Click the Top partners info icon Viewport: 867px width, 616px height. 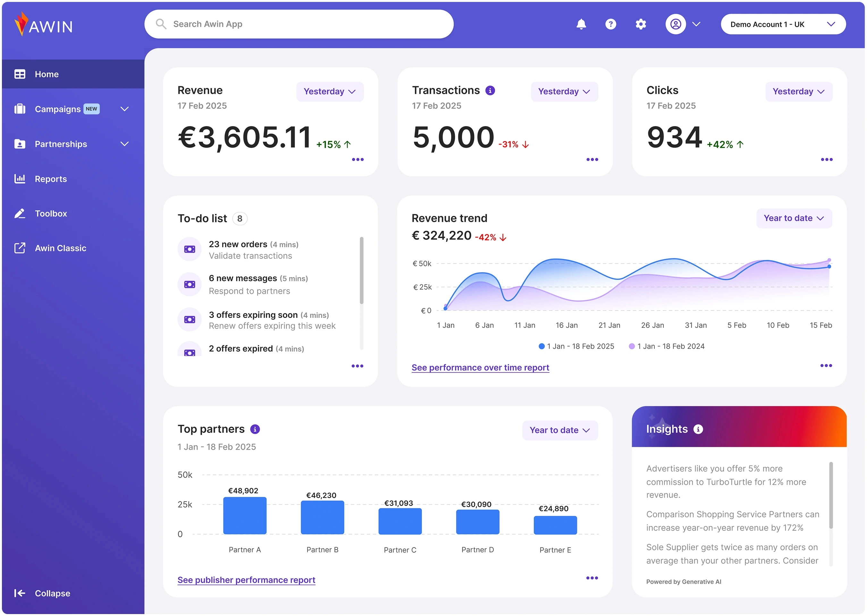point(255,429)
